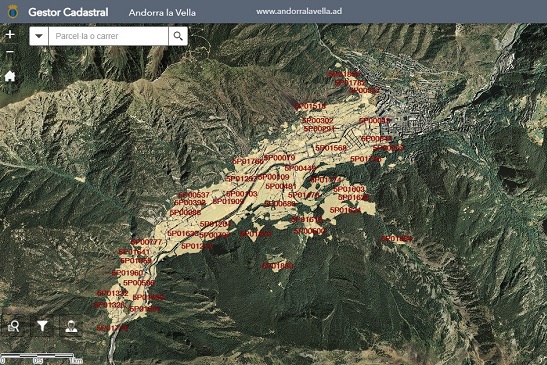
Task: Expand the search source dropdown arrow
Action: (x=39, y=36)
